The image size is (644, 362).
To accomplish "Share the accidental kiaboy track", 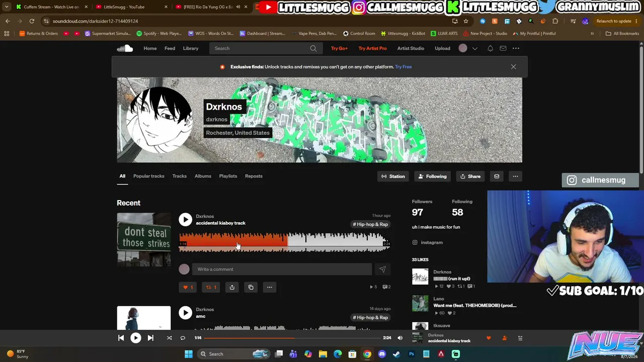I will 232,287.
